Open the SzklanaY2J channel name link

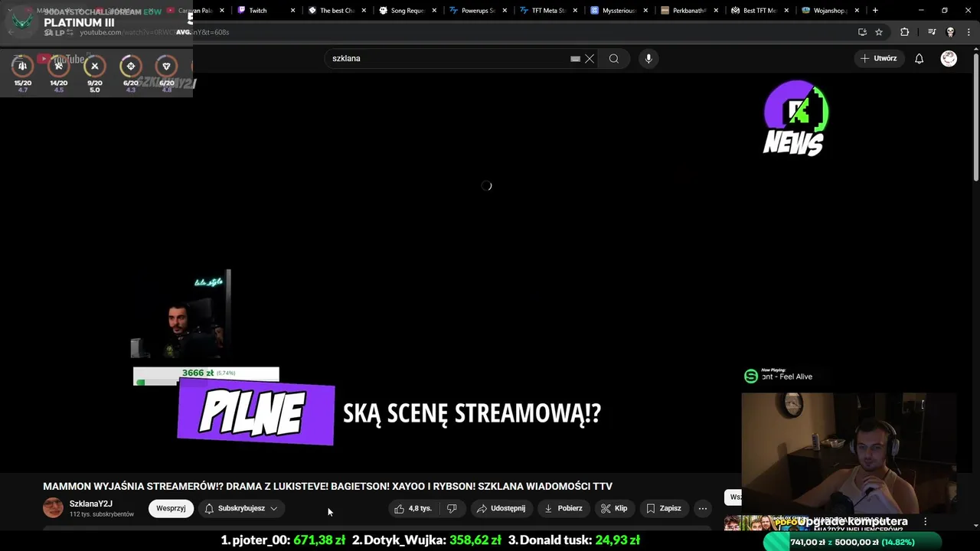click(x=91, y=504)
